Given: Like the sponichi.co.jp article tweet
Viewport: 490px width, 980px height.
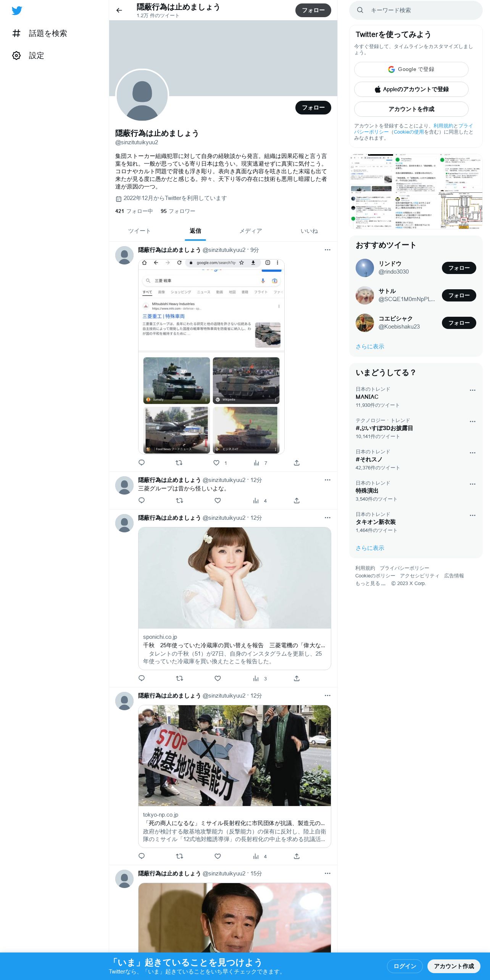Looking at the screenshot, I should coord(218,678).
